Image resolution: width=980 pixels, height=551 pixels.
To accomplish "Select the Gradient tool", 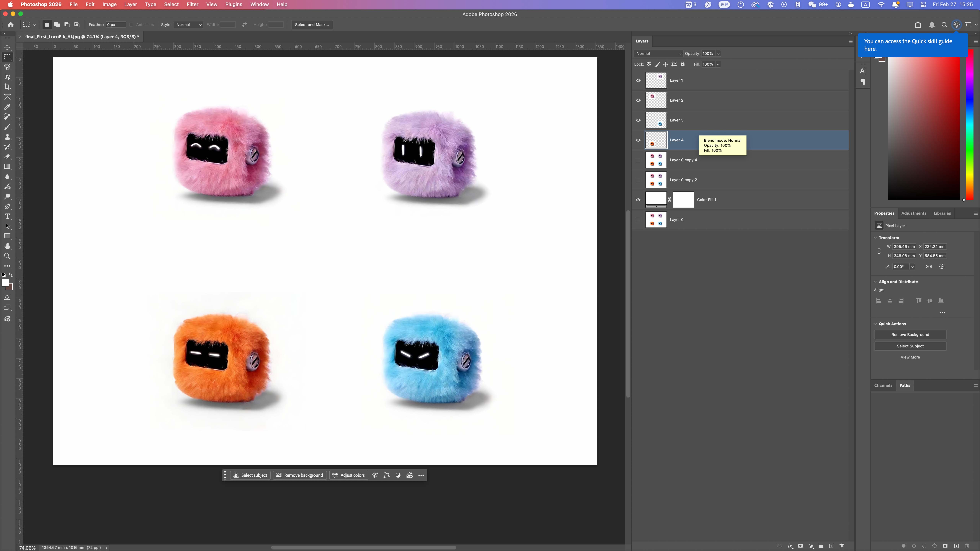I will (x=7, y=166).
